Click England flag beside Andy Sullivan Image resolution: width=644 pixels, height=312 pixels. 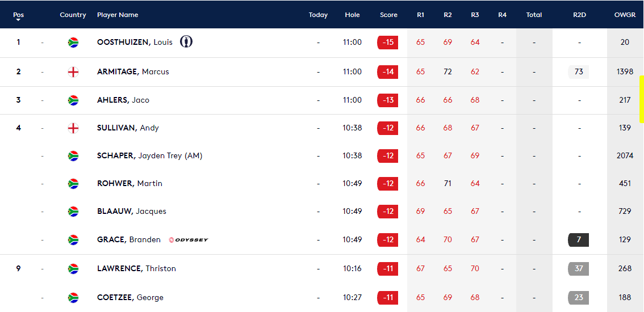73,128
